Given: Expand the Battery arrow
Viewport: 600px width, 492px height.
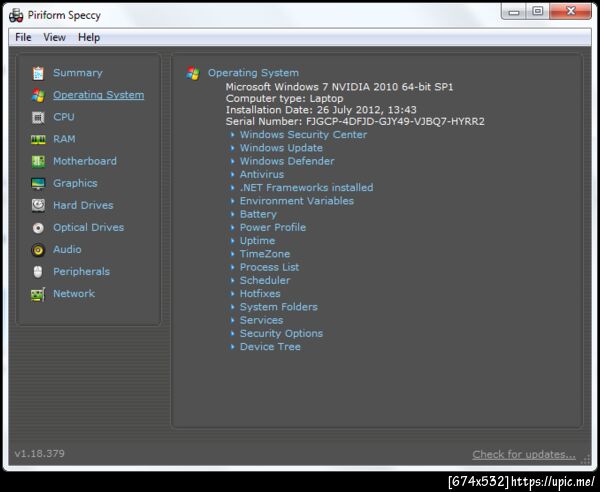Looking at the screenshot, I should 232,214.
